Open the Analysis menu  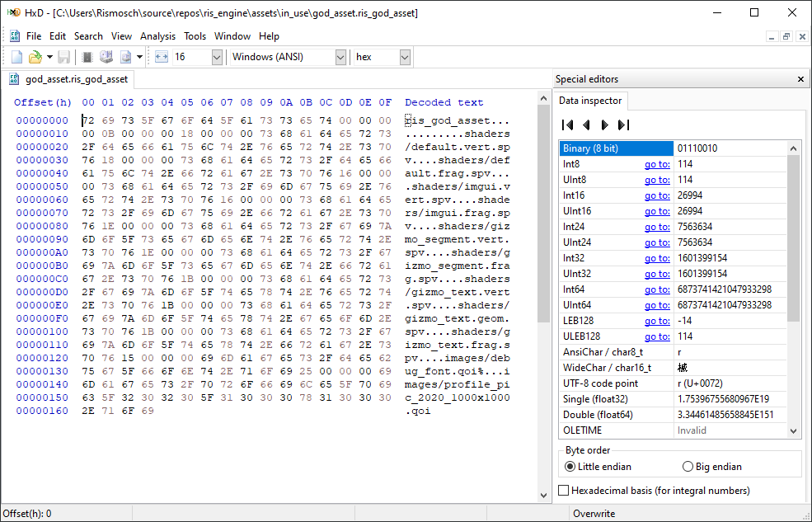pos(157,36)
